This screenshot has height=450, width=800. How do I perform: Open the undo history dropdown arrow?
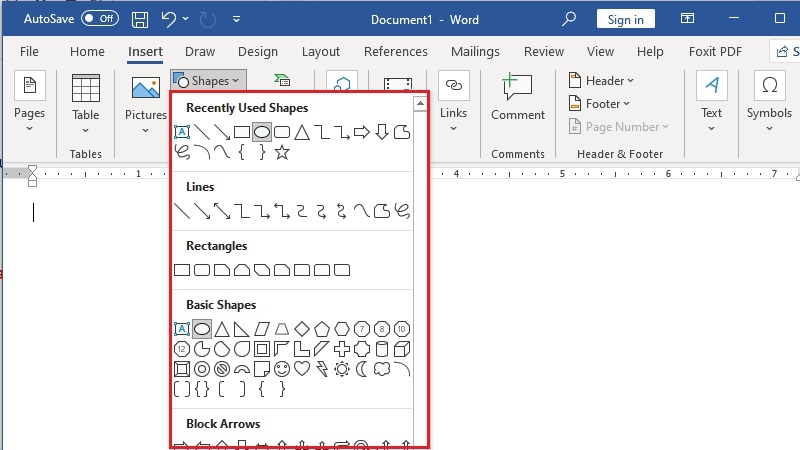[x=186, y=19]
